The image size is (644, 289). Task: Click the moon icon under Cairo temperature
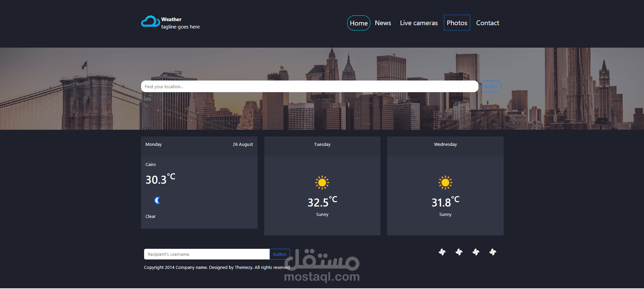coord(157,200)
